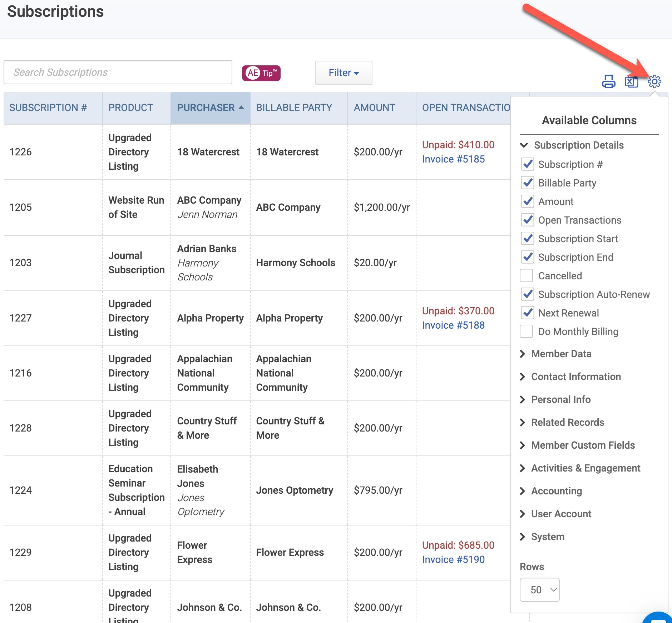The image size is (672, 623).
Task: Click the print icon
Action: 608,82
